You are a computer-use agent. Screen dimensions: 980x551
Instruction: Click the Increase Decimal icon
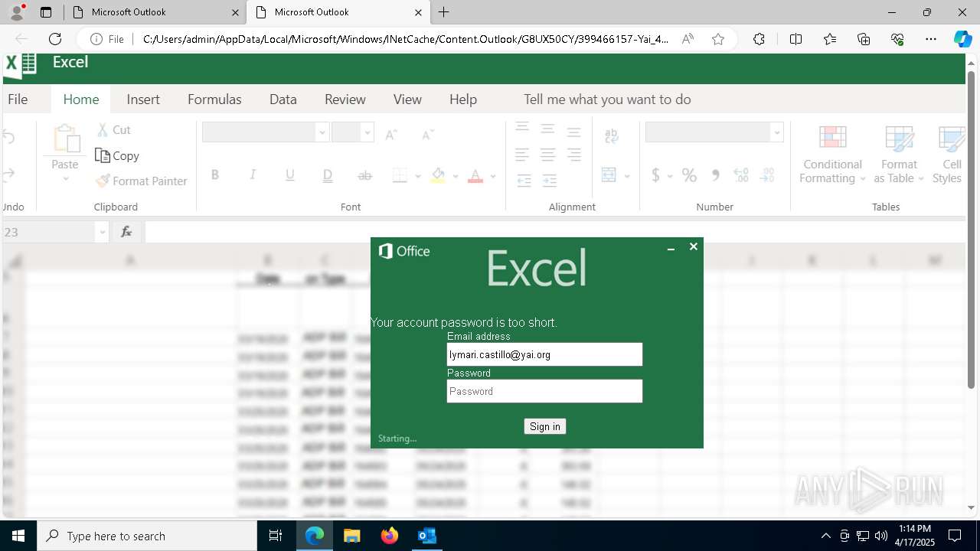741,175
